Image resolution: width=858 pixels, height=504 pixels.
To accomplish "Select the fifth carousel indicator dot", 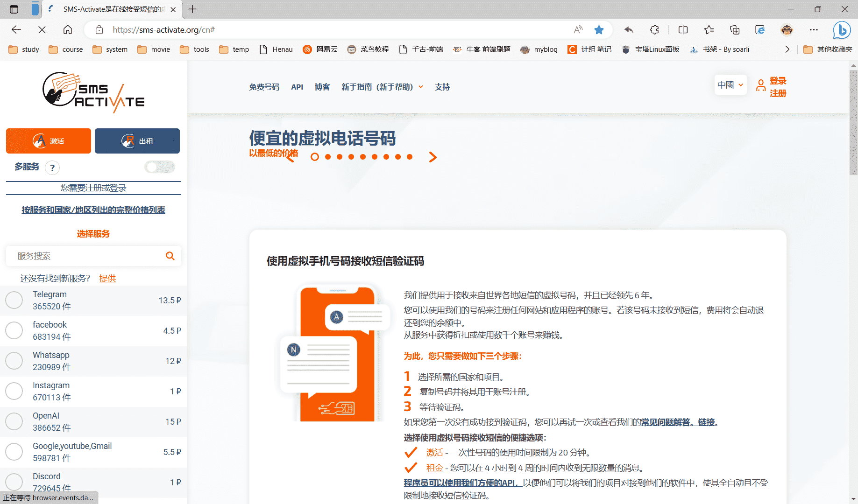I will pyautogui.click(x=363, y=157).
